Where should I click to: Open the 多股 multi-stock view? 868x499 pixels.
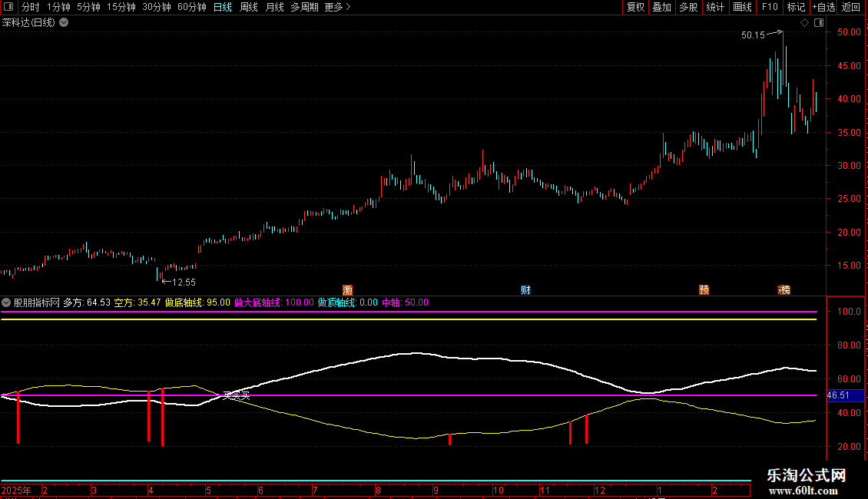(688, 7)
